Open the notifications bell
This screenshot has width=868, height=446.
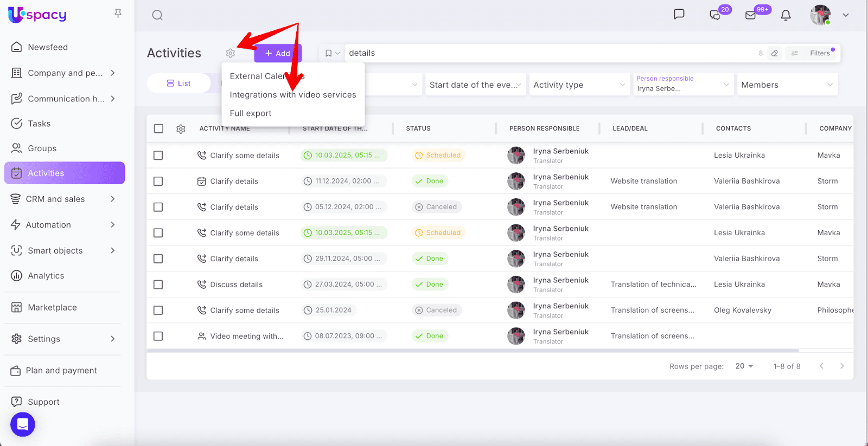(x=786, y=15)
